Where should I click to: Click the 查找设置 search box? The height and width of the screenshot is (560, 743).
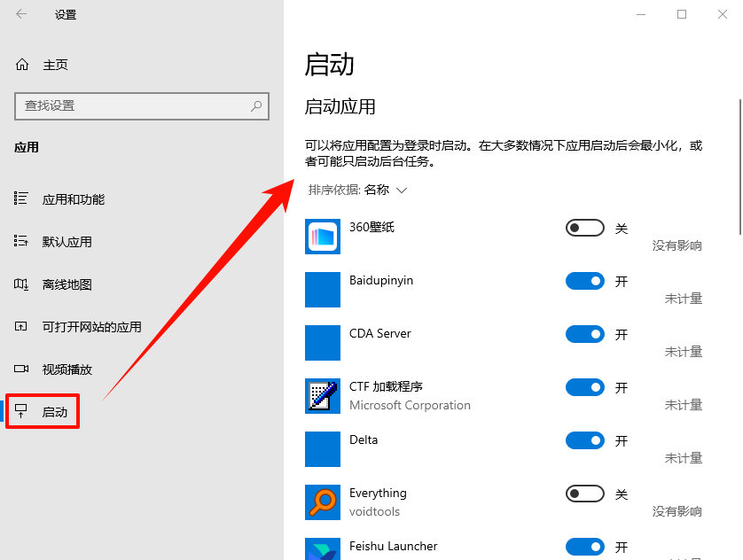click(x=142, y=106)
